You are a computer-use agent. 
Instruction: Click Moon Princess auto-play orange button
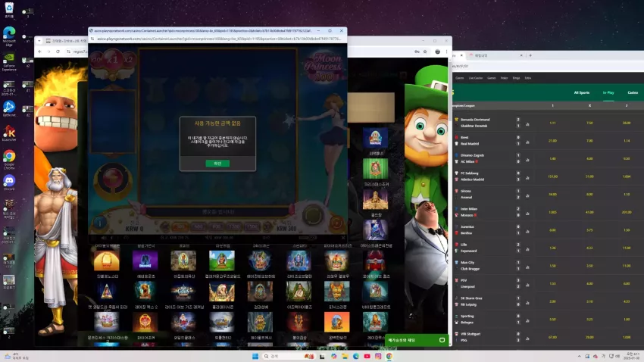(336, 223)
